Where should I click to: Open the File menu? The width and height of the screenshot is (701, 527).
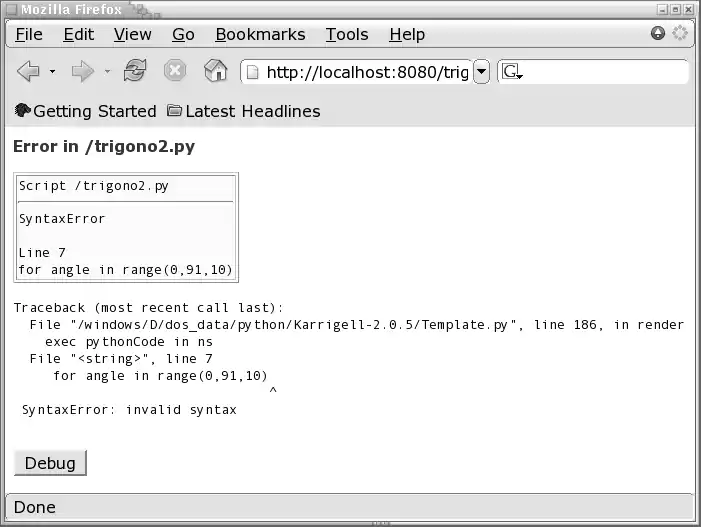click(29, 34)
